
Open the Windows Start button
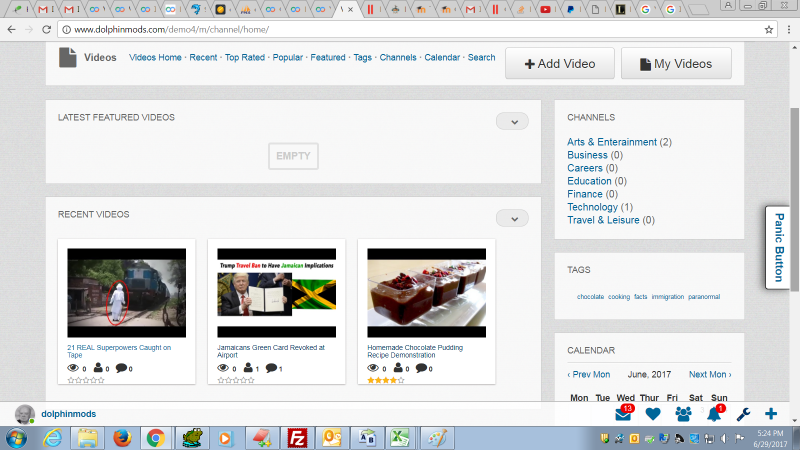(16, 438)
